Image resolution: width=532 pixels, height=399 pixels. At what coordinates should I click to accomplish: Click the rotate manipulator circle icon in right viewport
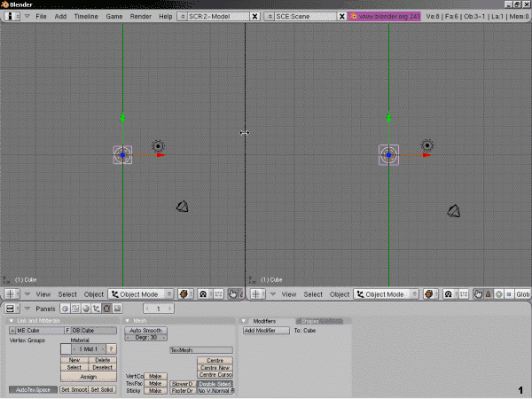point(499,293)
